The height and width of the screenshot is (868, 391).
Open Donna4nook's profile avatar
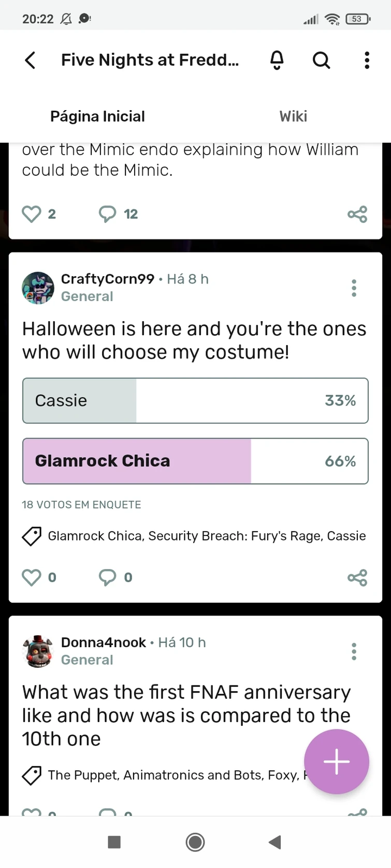tap(38, 651)
